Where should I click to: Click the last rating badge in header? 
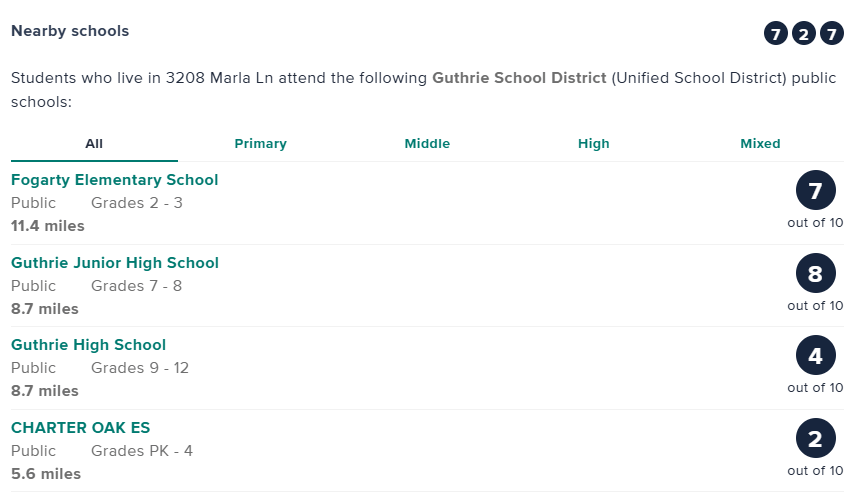[832, 34]
